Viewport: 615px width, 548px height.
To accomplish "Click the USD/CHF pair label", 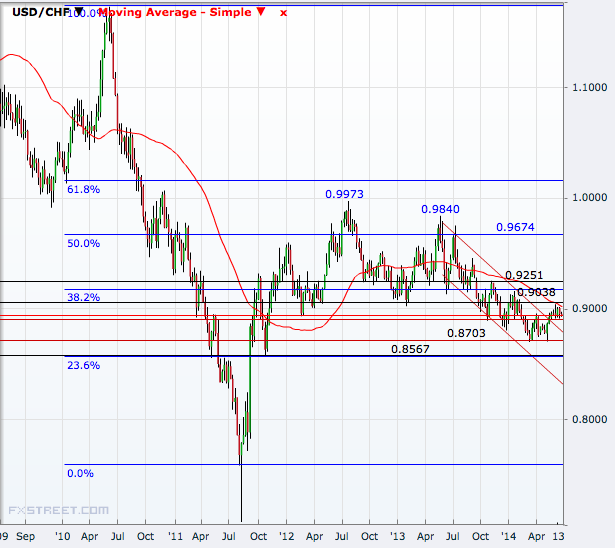I will (x=41, y=12).
